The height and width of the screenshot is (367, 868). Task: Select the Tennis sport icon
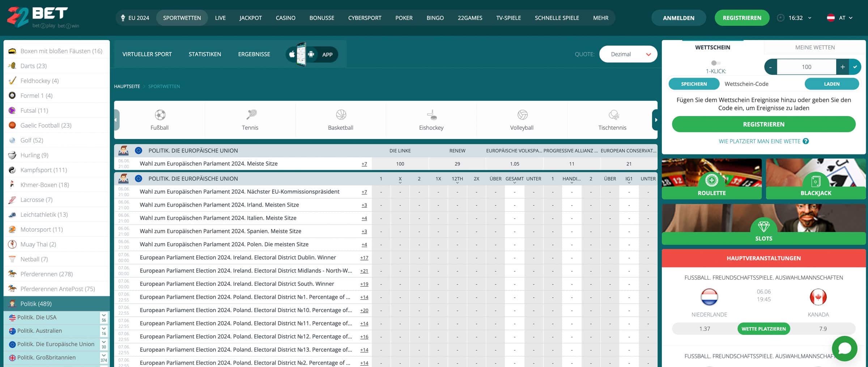(x=250, y=120)
